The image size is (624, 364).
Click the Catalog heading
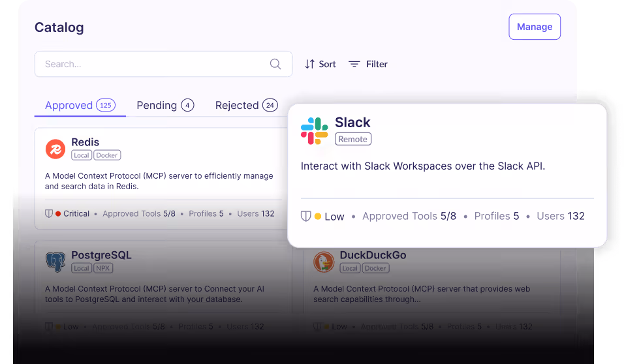pos(59,27)
